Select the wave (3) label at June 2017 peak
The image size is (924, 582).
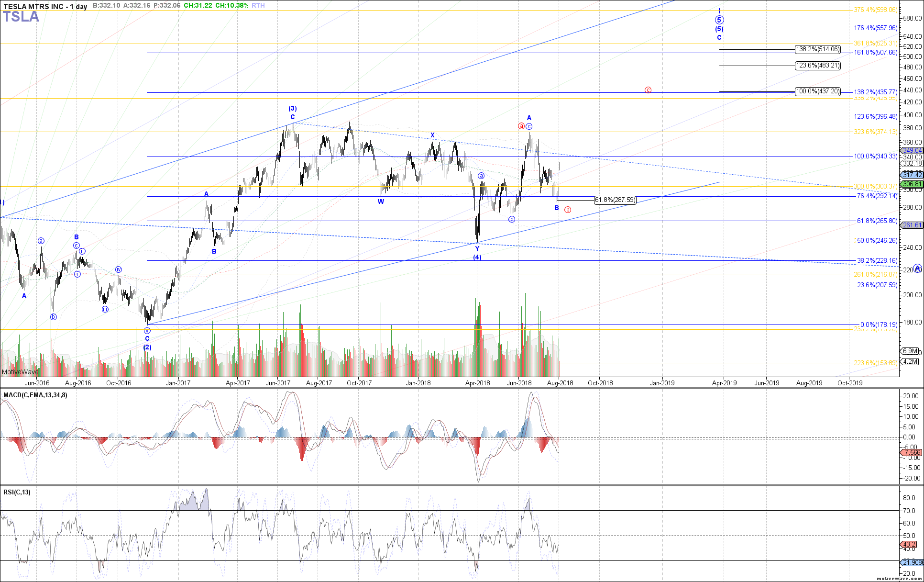pyautogui.click(x=293, y=108)
